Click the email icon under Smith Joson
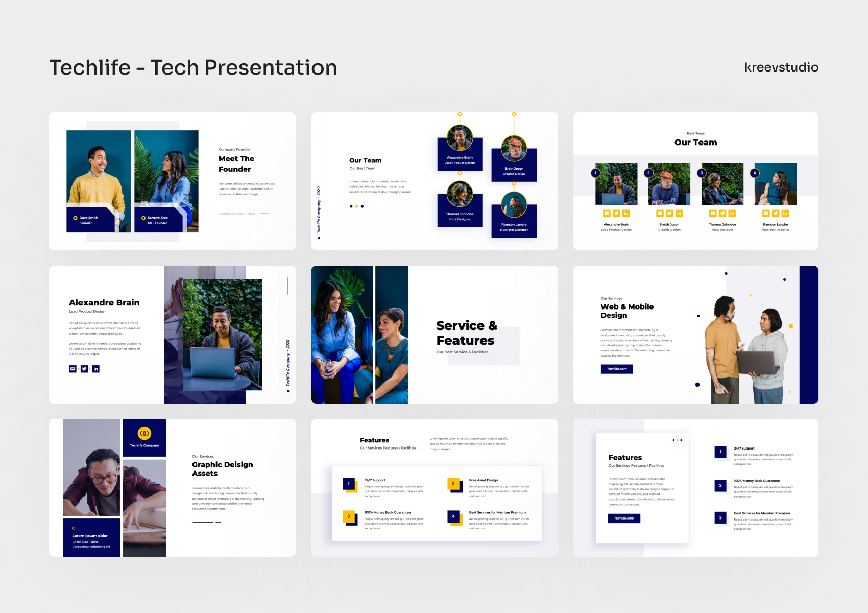868x613 pixels. pyautogui.click(x=660, y=213)
